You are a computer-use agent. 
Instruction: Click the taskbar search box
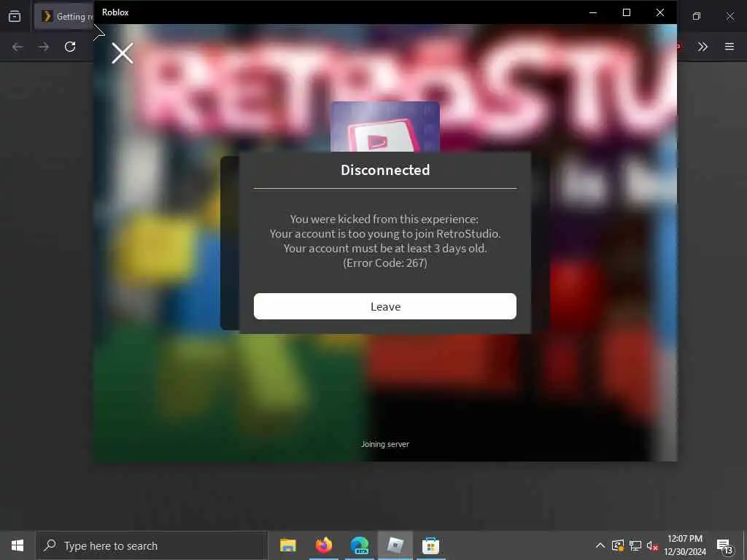[152, 545]
